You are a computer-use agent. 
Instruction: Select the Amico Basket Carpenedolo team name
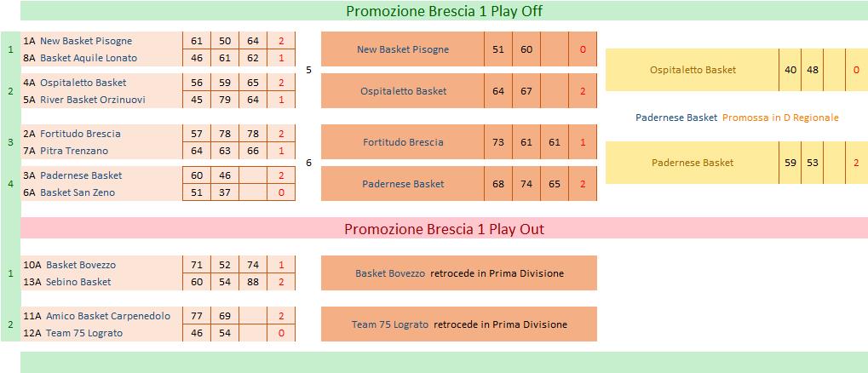107,316
